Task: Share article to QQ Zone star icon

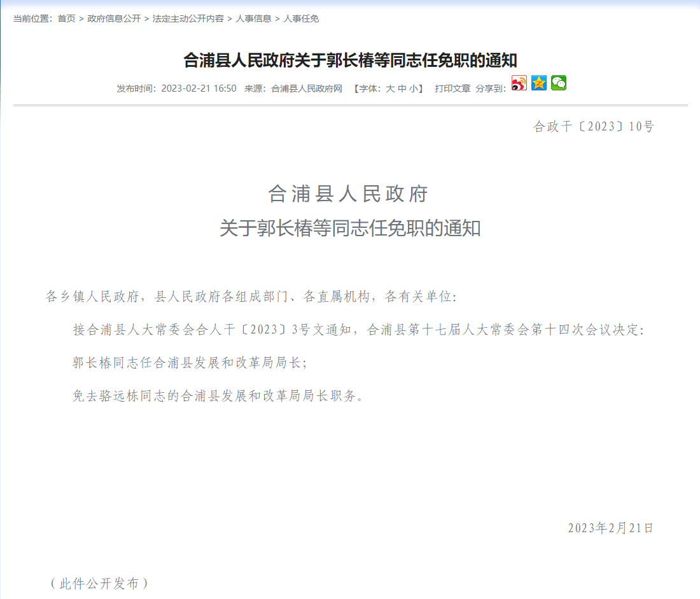Action: point(539,83)
